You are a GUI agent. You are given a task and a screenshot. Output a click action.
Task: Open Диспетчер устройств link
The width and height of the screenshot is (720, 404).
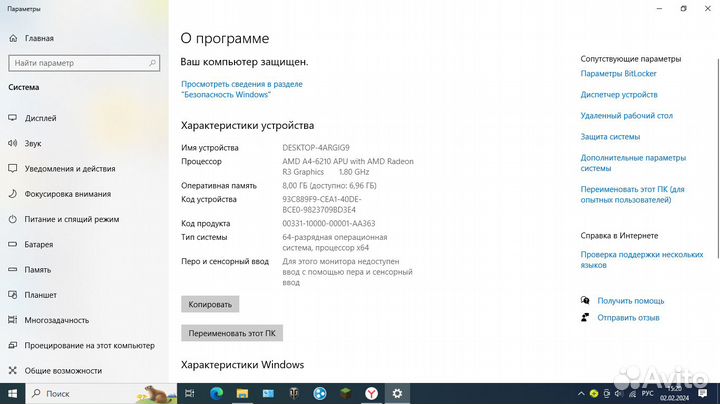point(619,95)
